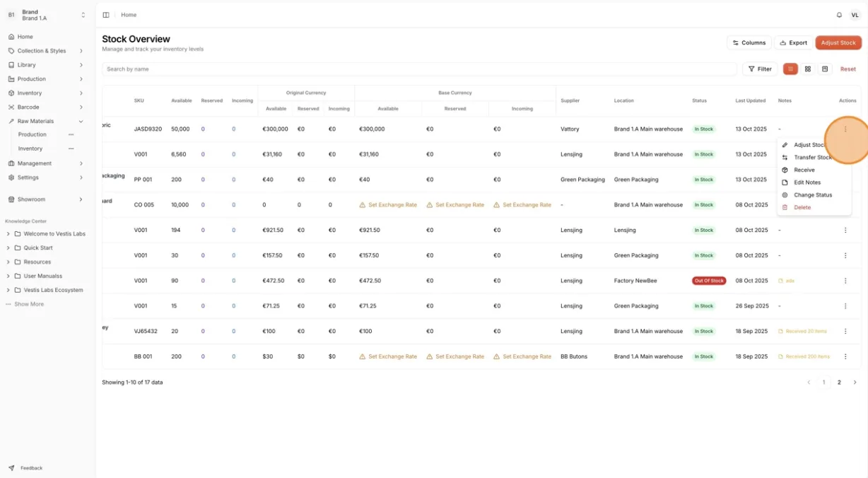Image resolution: width=868 pixels, height=478 pixels.
Task: Open the 'Received 20 items' note
Action: tap(802, 332)
